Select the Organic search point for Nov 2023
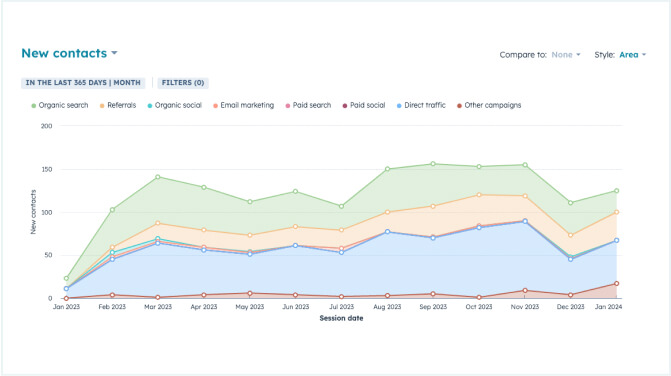This screenshot has width=671, height=376. 525,165
